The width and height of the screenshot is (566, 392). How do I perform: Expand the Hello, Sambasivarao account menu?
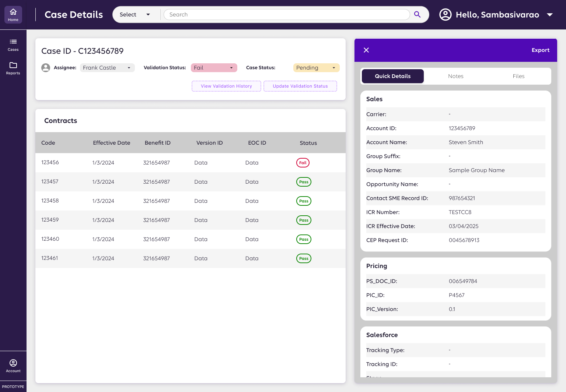[549, 15]
